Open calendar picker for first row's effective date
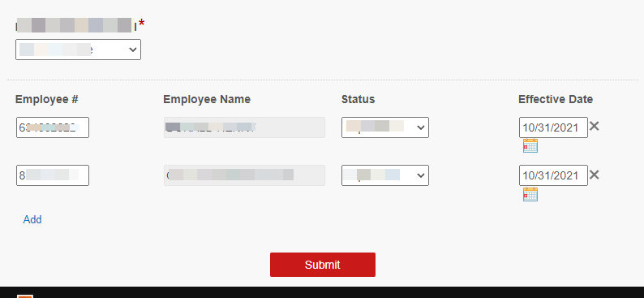The image size is (644, 298). [530, 145]
